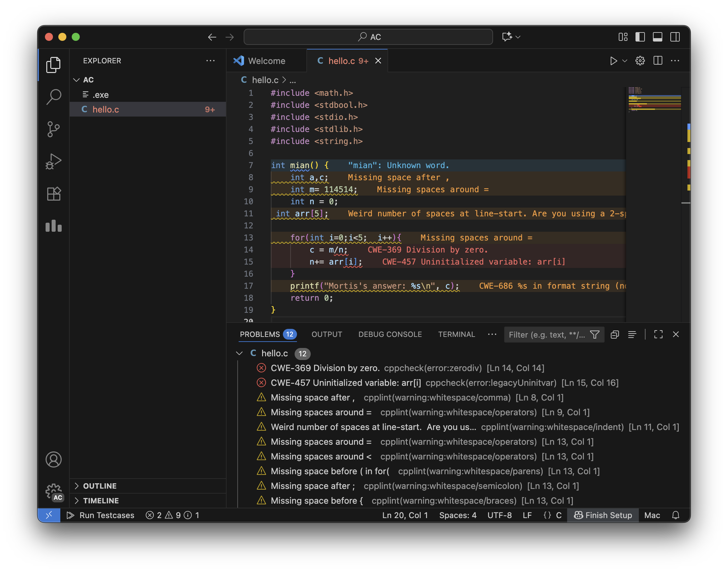
Task: Toggle the Secondary Side Bar visibility
Action: (675, 37)
